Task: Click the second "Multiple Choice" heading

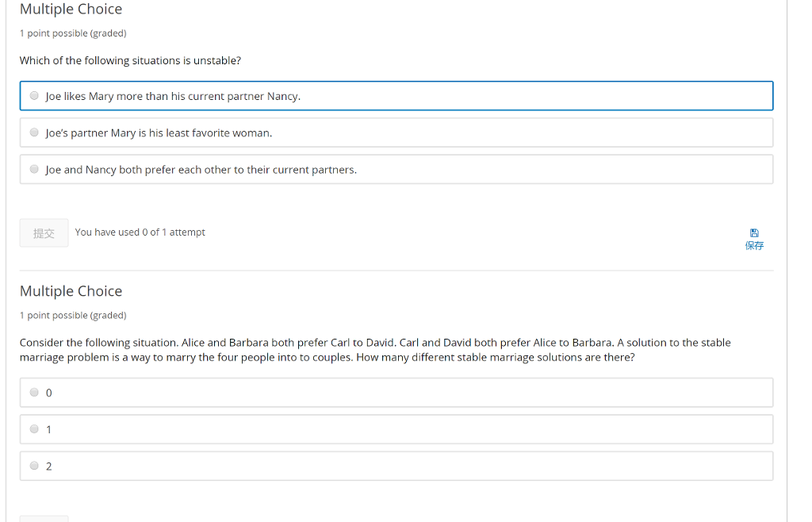Action: [x=71, y=291]
